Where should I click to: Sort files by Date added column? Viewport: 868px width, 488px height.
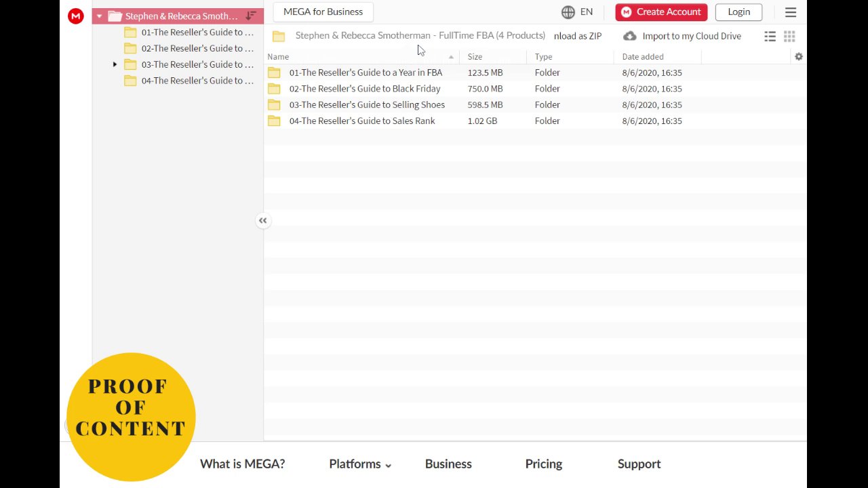tap(643, 57)
